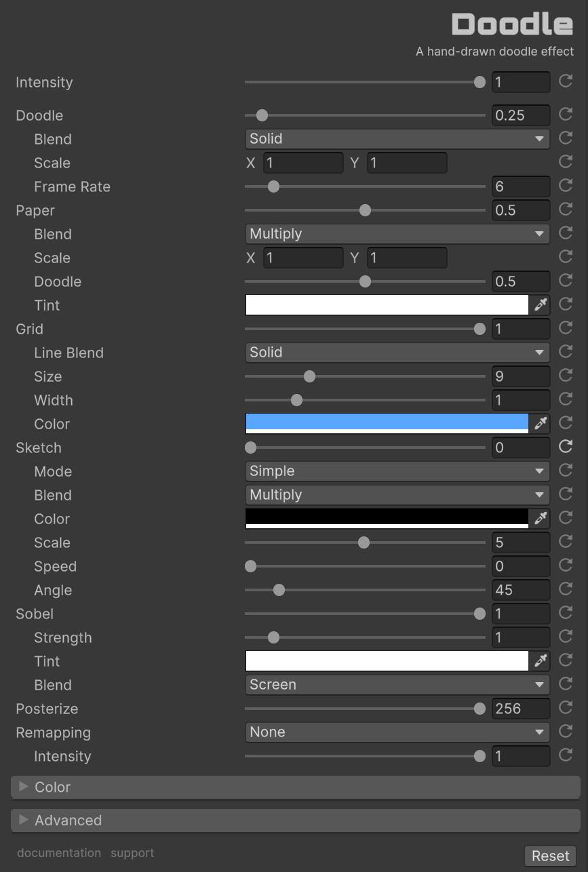Screen dimensions: 588x872
Task: Reset Grid Size using its icon
Action: tap(565, 376)
